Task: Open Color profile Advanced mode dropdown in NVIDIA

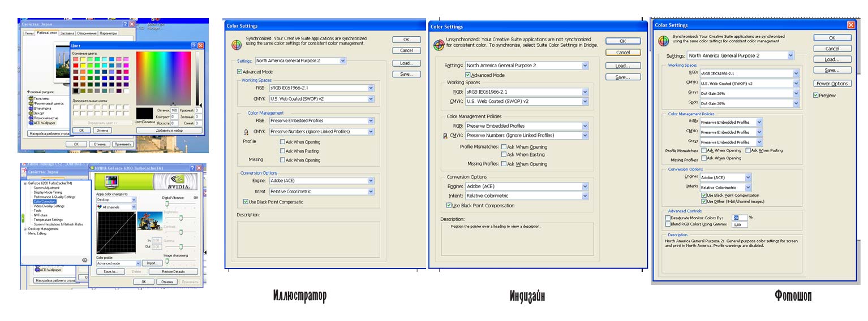Action: click(x=118, y=263)
